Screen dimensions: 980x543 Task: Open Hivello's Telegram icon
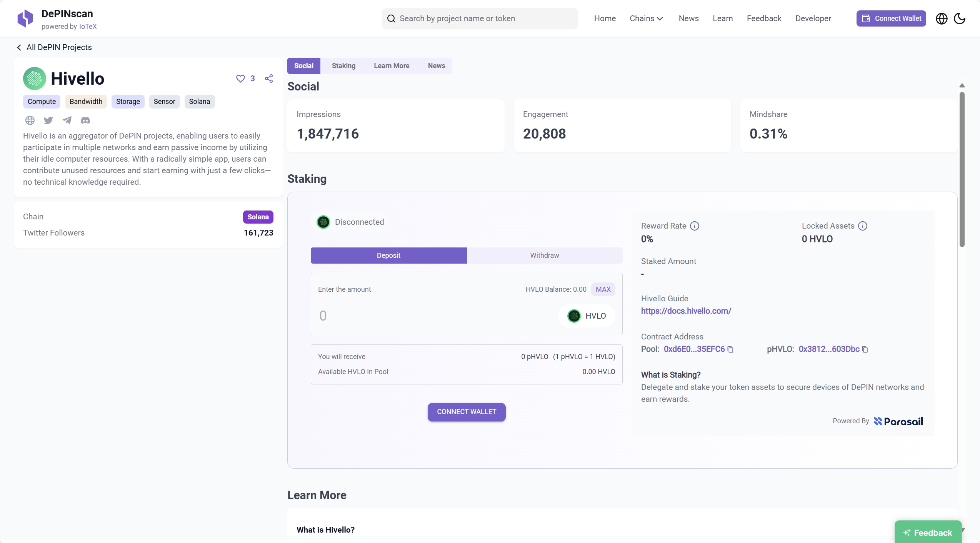coord(67,120)
